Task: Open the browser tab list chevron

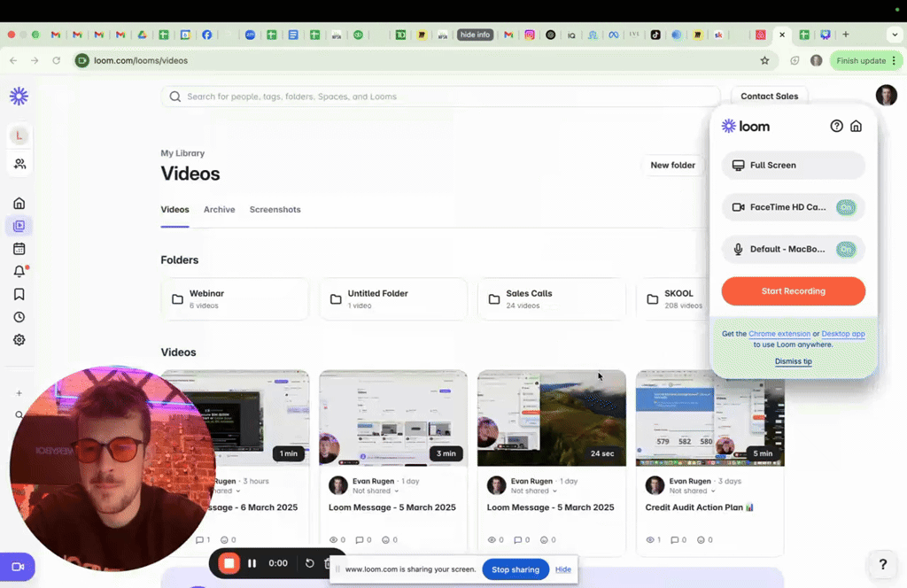Action: pyautogui.click(x=895, y=35)
